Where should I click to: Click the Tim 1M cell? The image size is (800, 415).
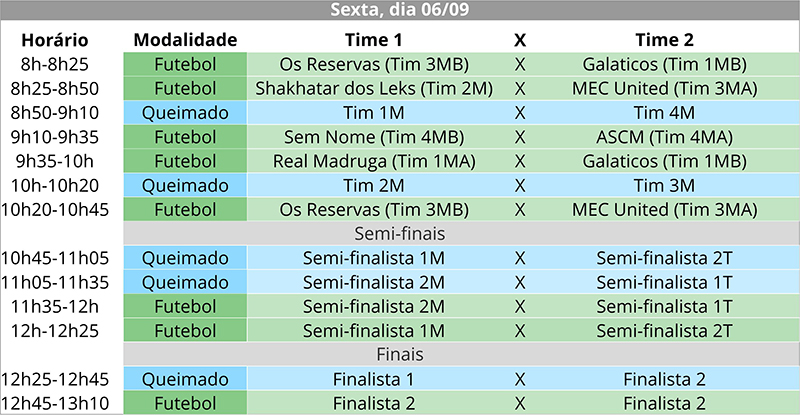point(373,112)
